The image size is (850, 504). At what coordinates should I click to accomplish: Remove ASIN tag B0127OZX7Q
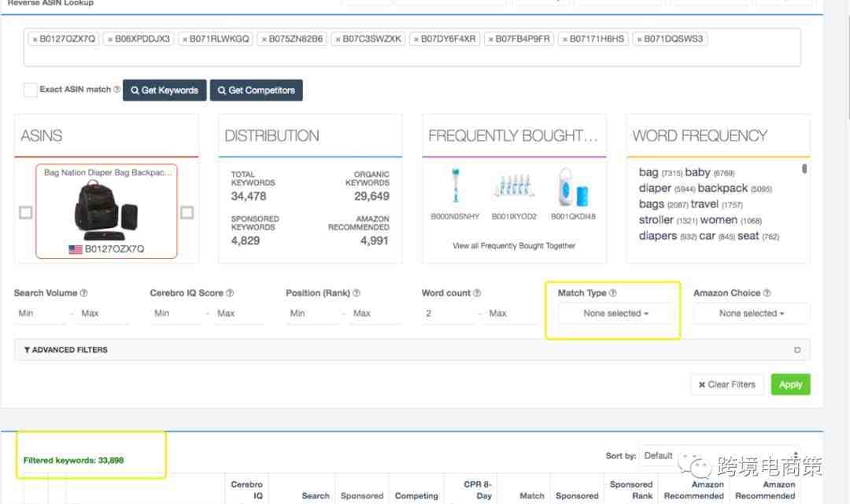[35, 39]
